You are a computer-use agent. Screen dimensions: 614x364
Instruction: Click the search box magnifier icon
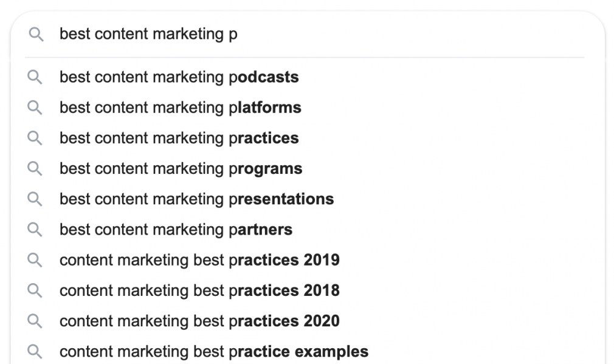pyautogui.click(x=36, y=35)
